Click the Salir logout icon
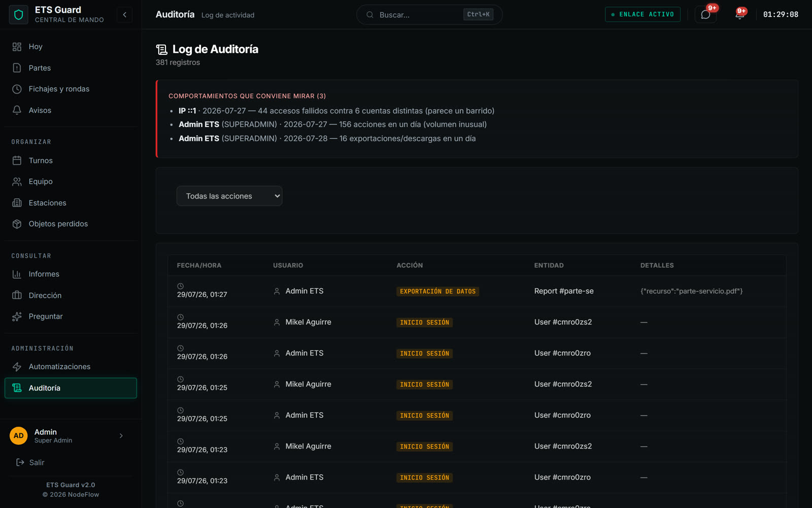This screenshot has width=812, height=508. [x=20, y=462]
